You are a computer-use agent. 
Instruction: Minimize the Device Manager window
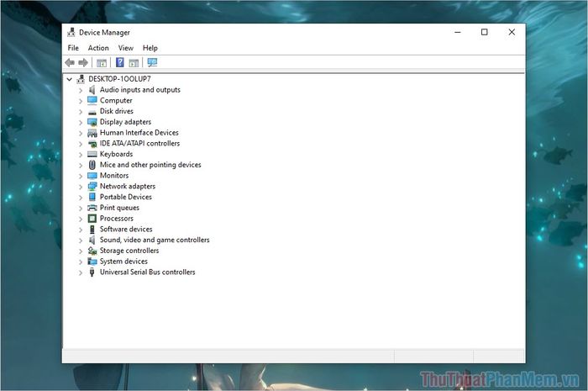click(458, 32)
